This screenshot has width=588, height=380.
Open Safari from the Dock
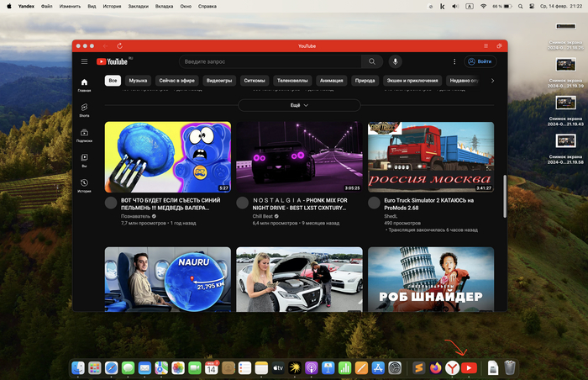[x=112, y=368]
